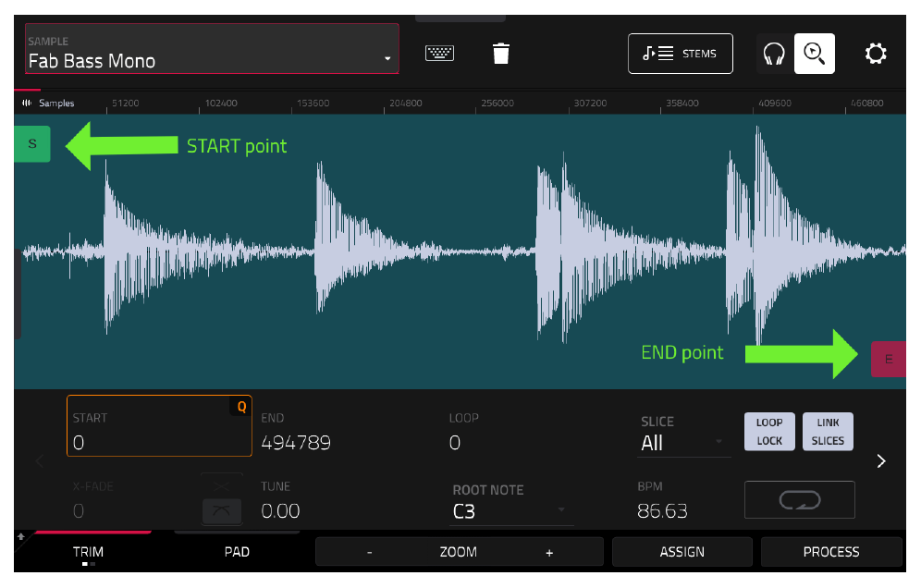
Task: Click timeline ruler at 256000 samples
Action: pos(497,104)
